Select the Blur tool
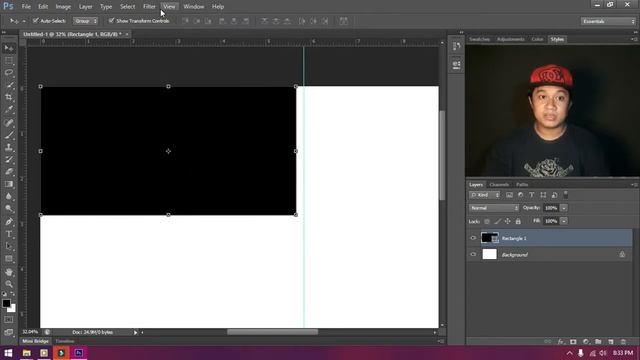 (9, 196)
